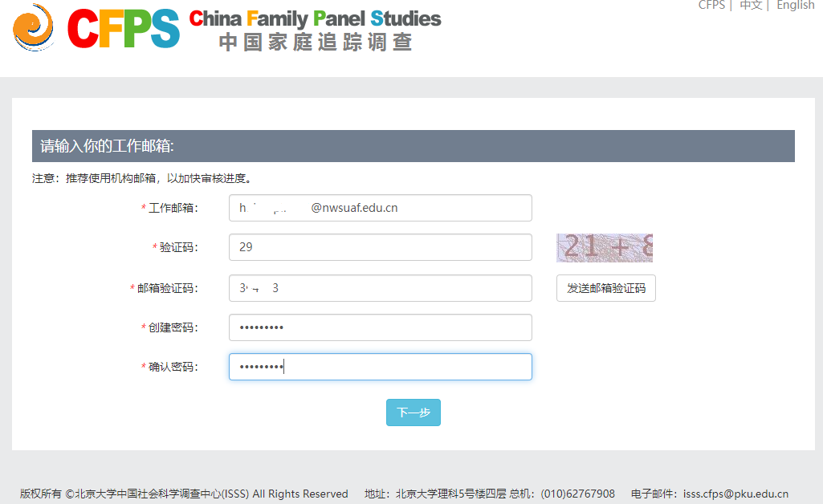Click the footer copyright ISSS text

click(x=184, y=494)
